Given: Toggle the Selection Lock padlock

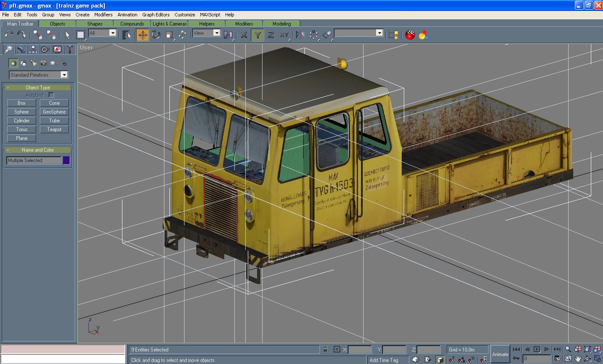Looking at the screenshot, I should point(325,349).
